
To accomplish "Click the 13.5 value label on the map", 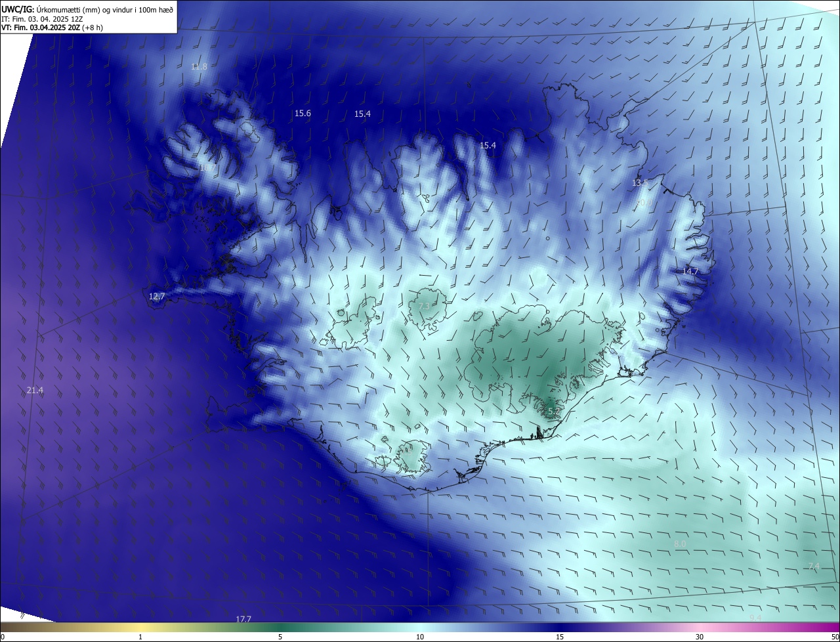I will pos(640,183).
